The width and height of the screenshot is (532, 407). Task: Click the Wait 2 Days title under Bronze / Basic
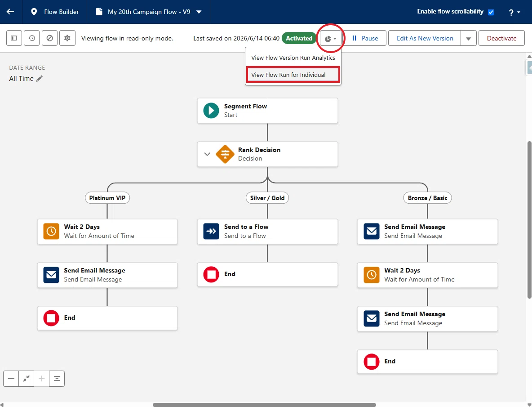402,270
